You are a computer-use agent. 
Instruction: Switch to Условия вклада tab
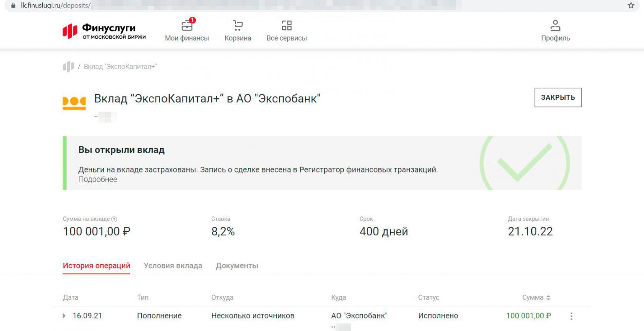click(x=173, y=266)
